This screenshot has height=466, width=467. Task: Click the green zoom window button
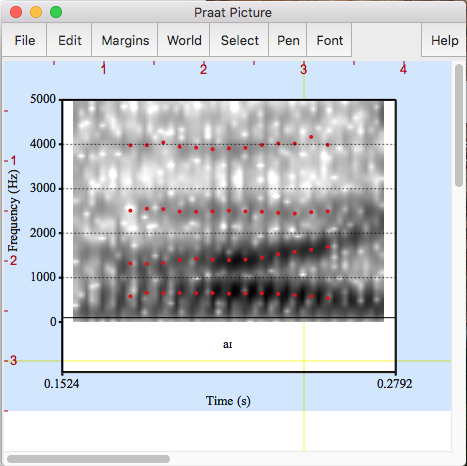pyautogui.click(x=56, y=12)
